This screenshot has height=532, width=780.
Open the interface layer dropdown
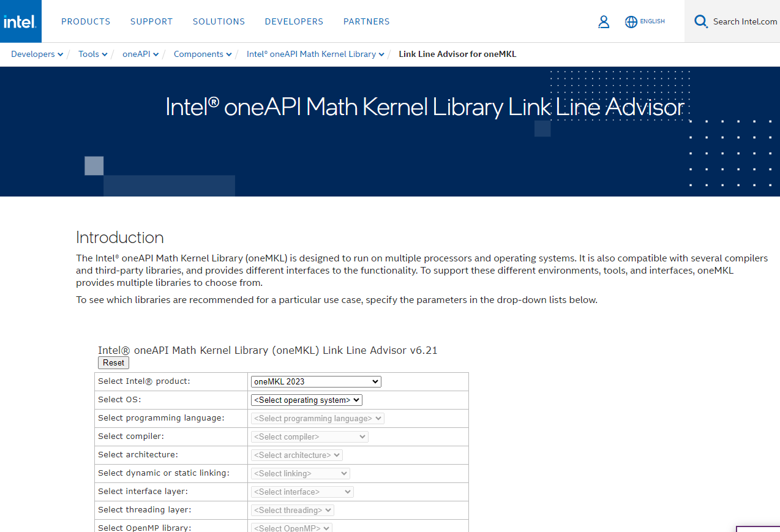302,492
